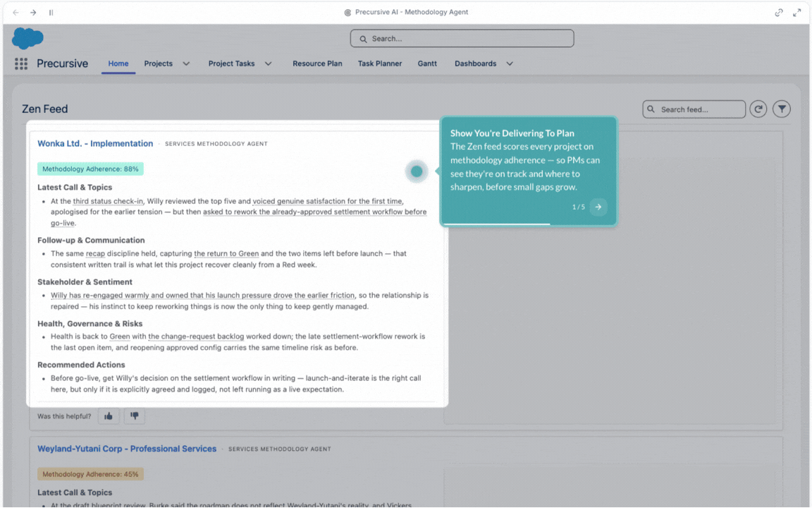Screen dimensions: 812x508
Task: Open the app launcher grid icon
Action: (21, 64)
